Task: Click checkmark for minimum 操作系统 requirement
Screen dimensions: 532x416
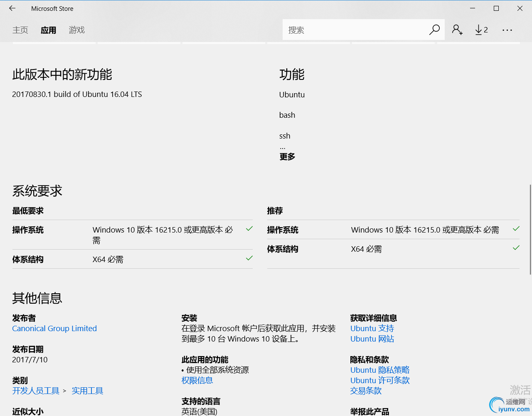Action: coord(249,228)
